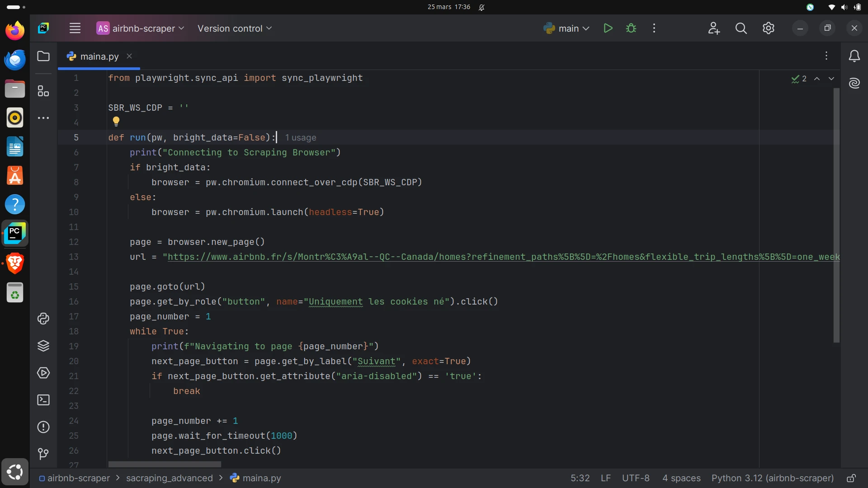
Task: Click the horizontal editor scrollbar
Action: click(x=165, y=465)
